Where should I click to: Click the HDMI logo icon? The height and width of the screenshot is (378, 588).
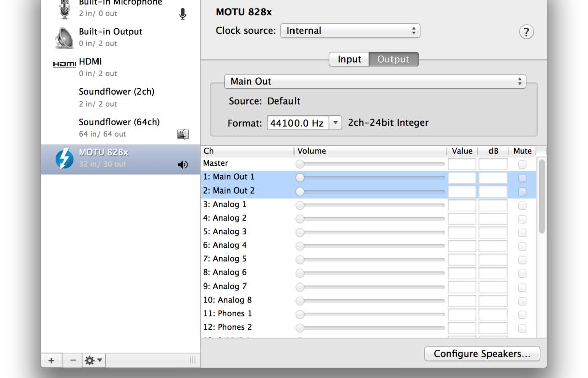click(64, 65)
